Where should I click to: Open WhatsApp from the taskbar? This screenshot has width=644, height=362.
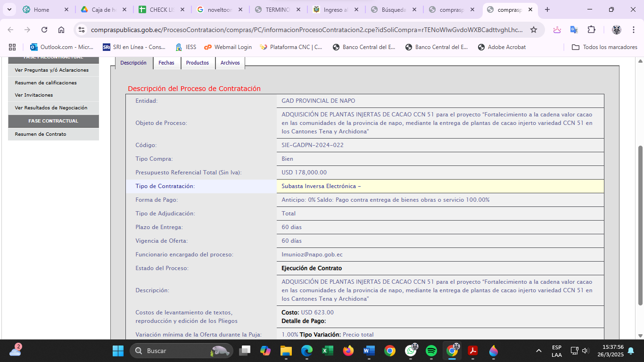(411, 351)
